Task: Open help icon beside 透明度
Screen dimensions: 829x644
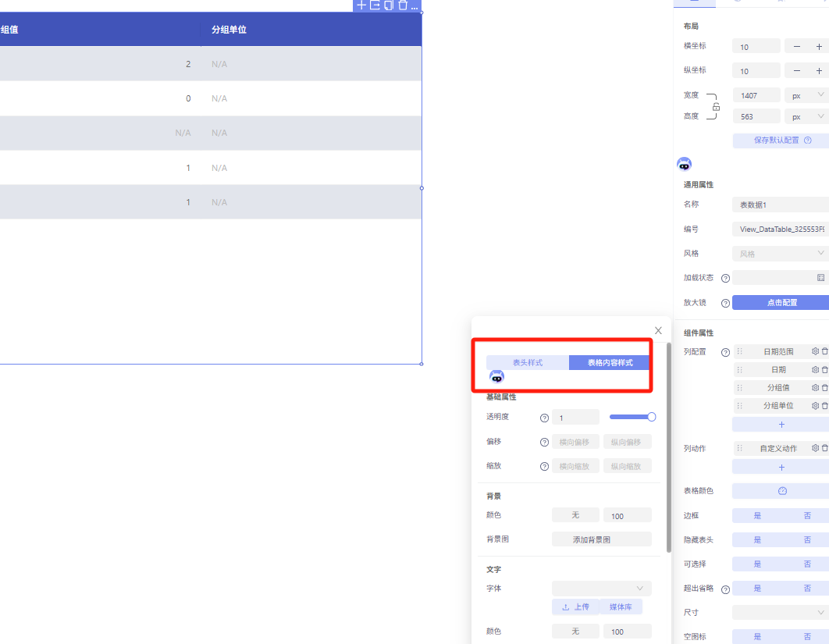Action: pos(544,418)
